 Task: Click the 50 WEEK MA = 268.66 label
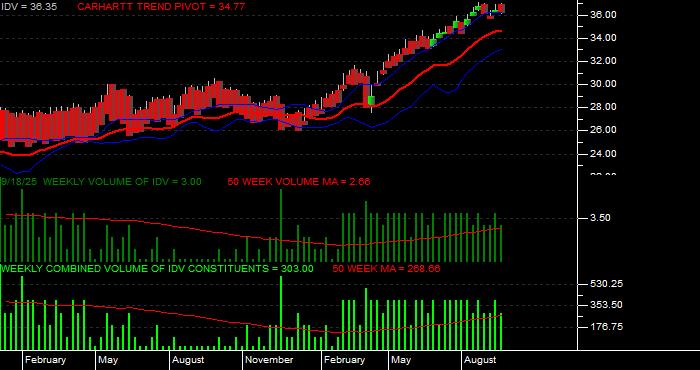(386, 269)
